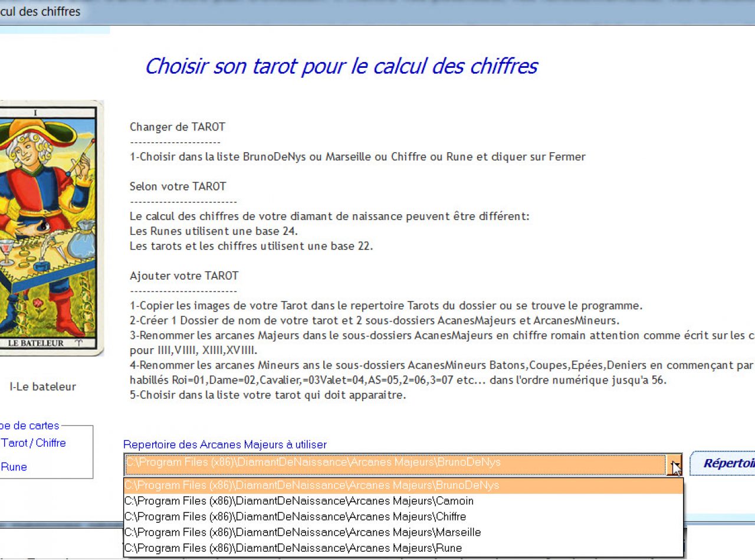Click the 'Choisir son tarot' heading
755x560 pixels.
tap(341, 66)
